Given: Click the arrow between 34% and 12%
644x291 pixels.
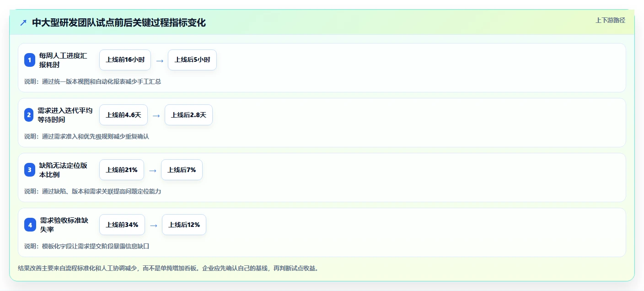Looking at the screenshot, I should pyautogui.click(x=154, y=225).
